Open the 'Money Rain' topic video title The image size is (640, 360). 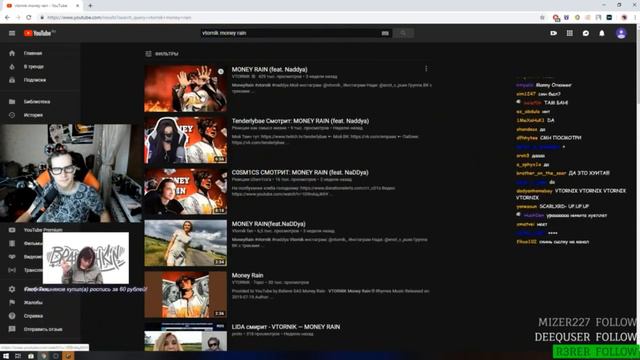[x=247, y=275]
